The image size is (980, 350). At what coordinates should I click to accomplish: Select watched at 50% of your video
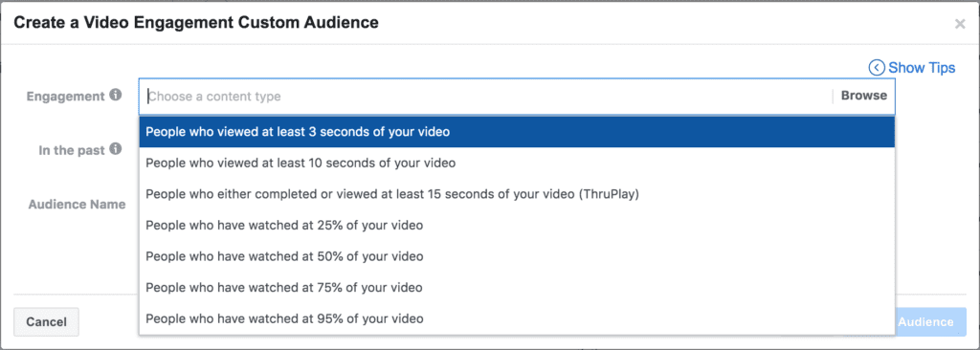(517, 256)
